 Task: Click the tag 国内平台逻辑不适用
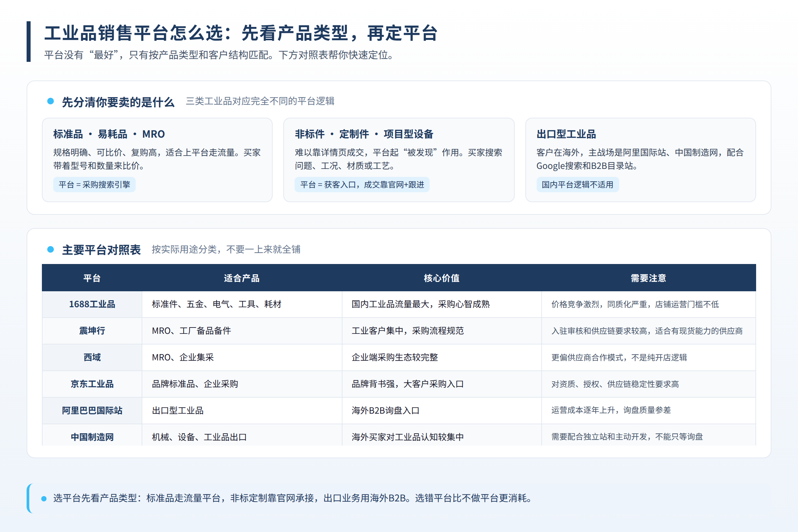[x=578, y=185]
